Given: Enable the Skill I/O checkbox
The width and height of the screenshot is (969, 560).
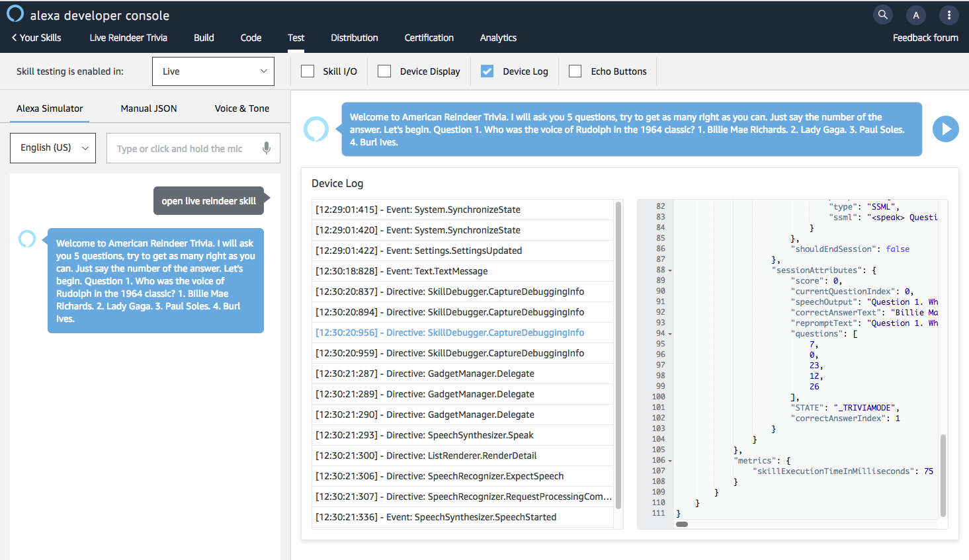Looking at the screenshot, I should click(x=308, y=71).
